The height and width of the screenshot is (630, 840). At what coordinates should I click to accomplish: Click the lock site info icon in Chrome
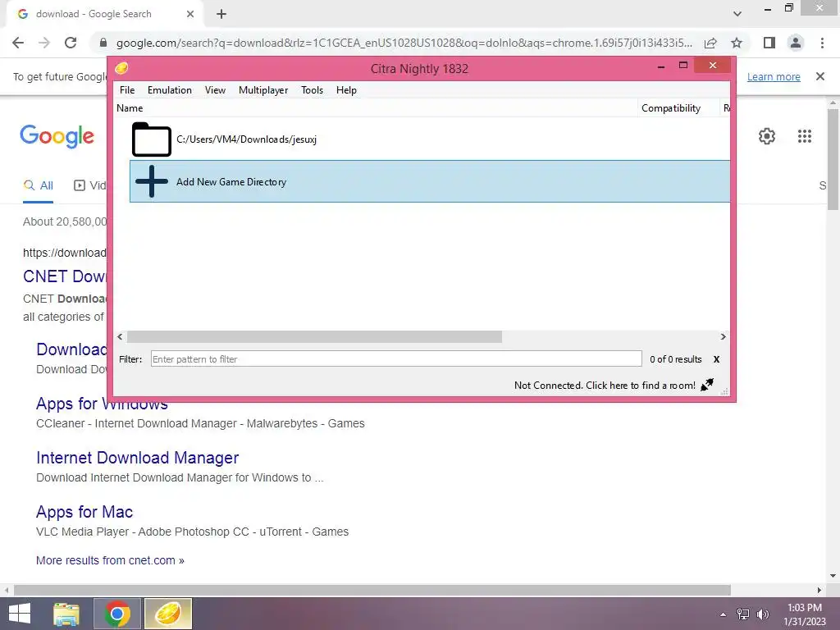pos(103,43)
